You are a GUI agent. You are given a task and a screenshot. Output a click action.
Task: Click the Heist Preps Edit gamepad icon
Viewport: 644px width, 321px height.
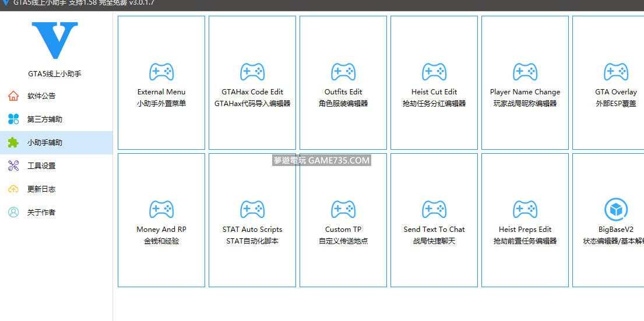tap(525, 209)
